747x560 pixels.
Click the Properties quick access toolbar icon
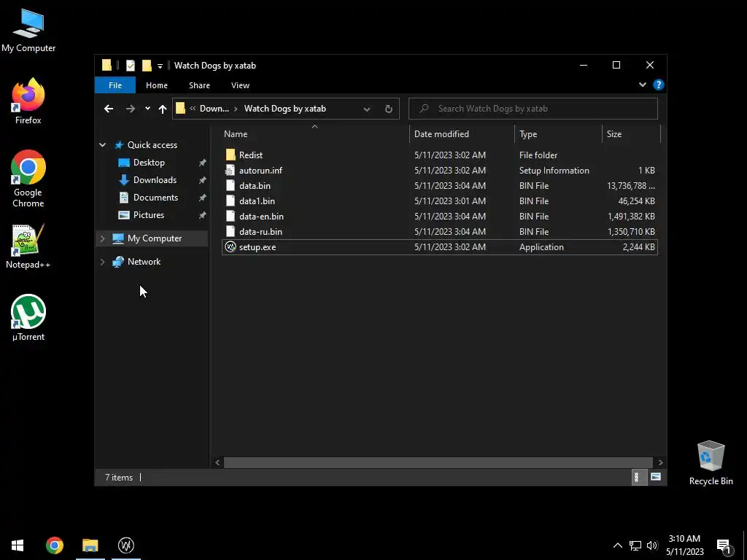[x=131, y=66]
